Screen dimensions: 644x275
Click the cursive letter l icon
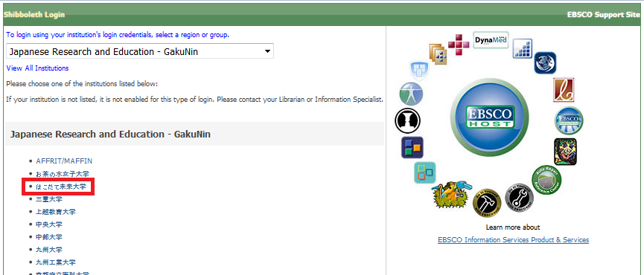[564, 90]
